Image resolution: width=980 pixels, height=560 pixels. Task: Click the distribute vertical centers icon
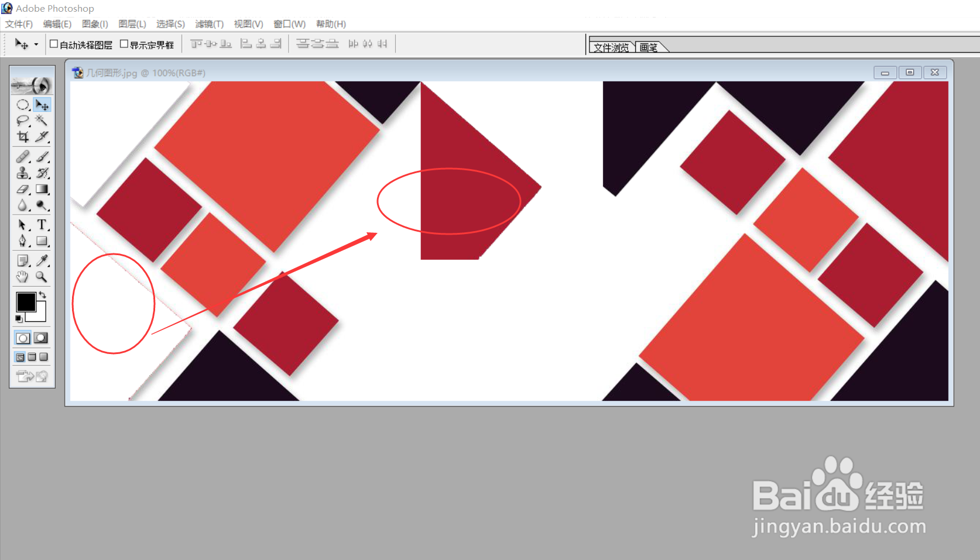click(x=317, y=44)
